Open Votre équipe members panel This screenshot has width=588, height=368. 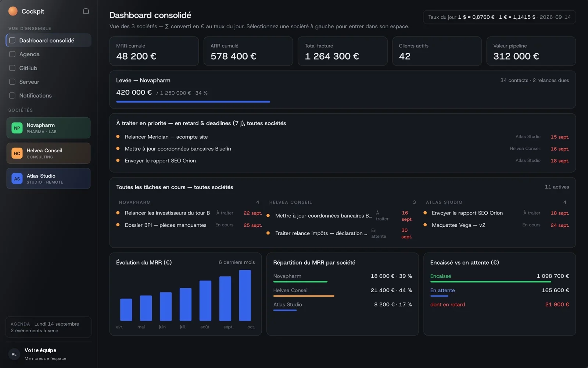point(49,354)
